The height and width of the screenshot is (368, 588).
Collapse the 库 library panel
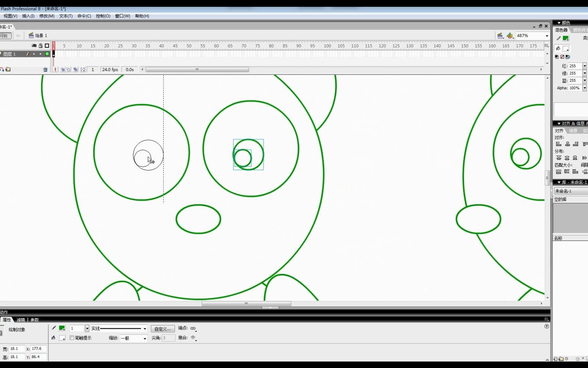coord(559,182)
